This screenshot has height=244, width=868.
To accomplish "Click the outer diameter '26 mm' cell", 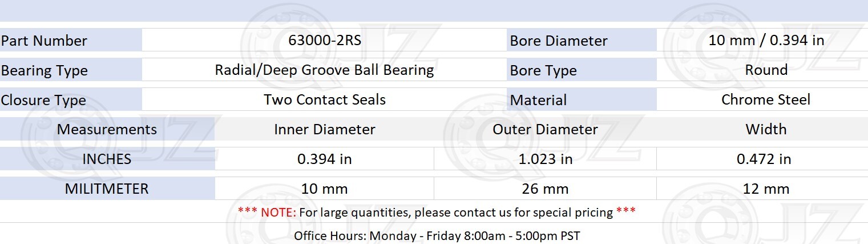I will click(545, 189).
